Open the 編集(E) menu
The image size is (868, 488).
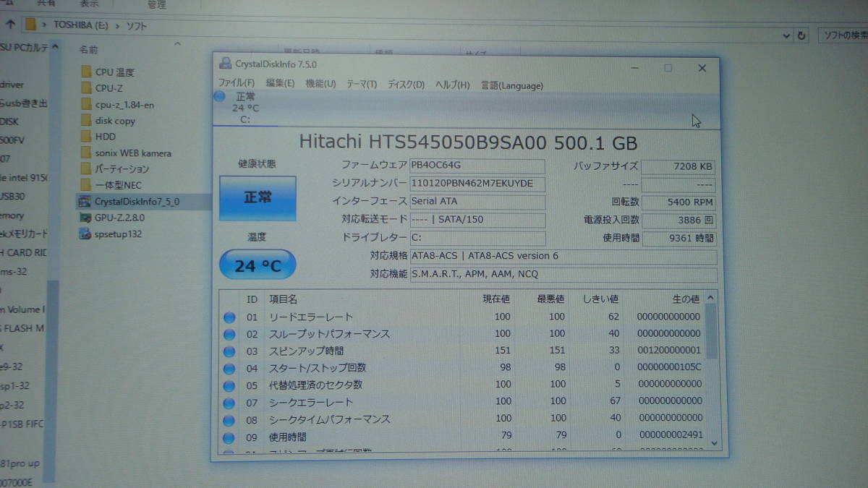pos(280,83)
